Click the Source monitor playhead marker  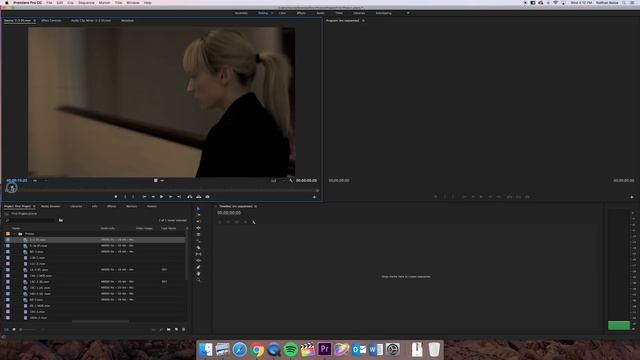tap(11, 188)
